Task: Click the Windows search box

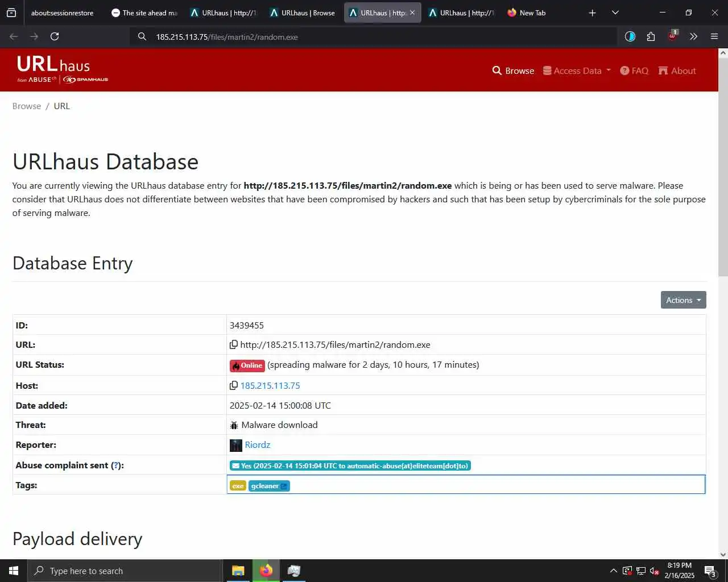Action: click(125, 571)
